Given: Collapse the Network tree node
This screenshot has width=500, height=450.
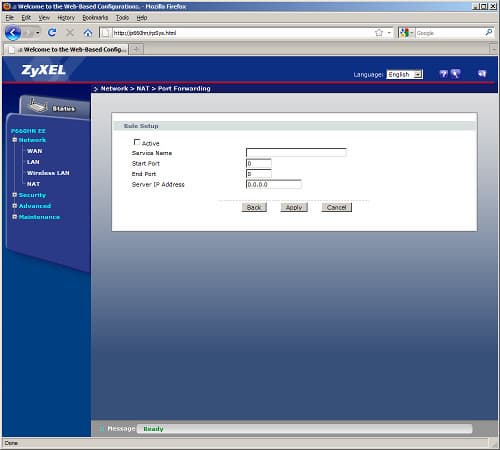Looking at the screenshot, I should 15,140.
